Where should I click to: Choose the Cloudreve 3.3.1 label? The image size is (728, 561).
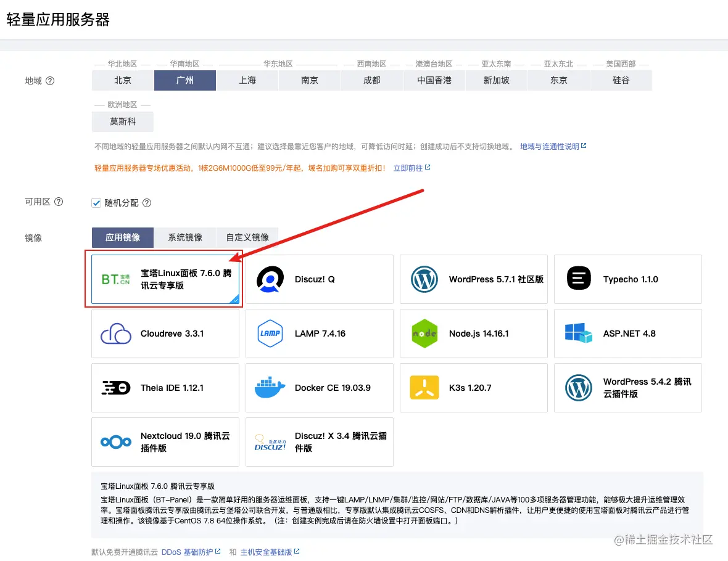(172, 334)
